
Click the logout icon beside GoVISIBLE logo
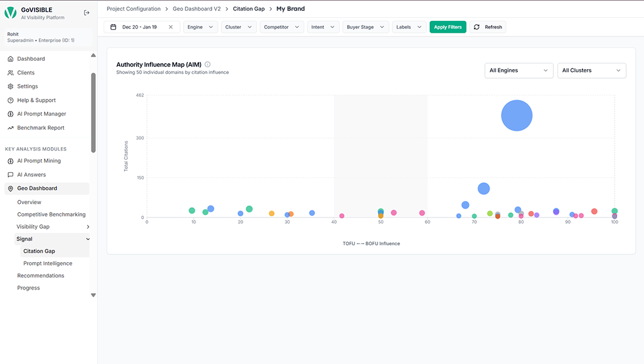[86, 13]
